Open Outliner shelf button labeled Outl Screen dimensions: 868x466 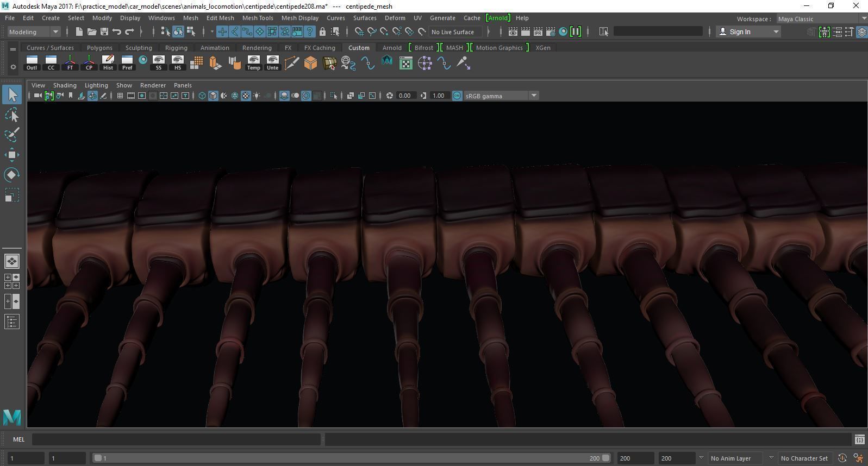pyautogui.click(x=32, y=63)
